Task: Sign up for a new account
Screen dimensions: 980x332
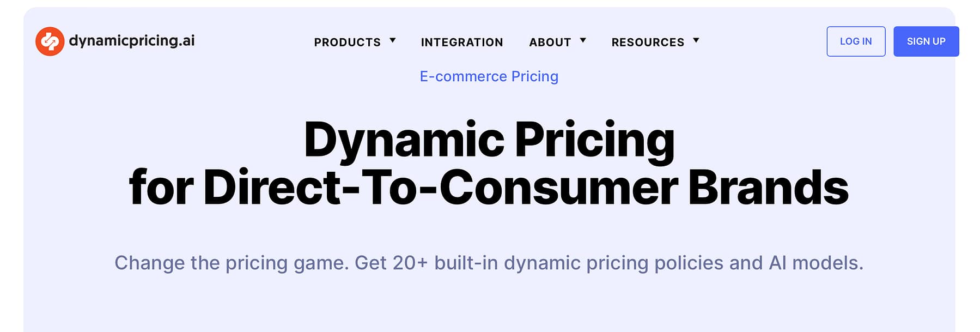Action: pyautogui.click(x=926, y=41)
